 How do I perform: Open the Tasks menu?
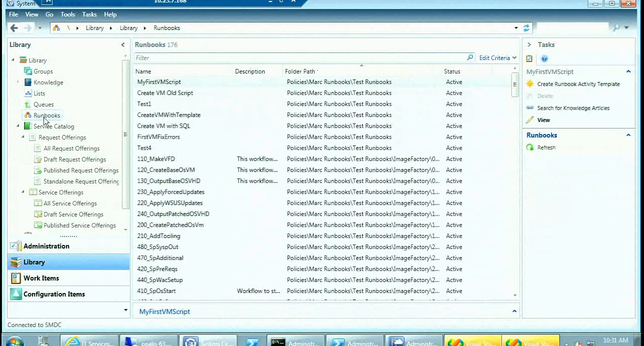click(x=90, y=14)
